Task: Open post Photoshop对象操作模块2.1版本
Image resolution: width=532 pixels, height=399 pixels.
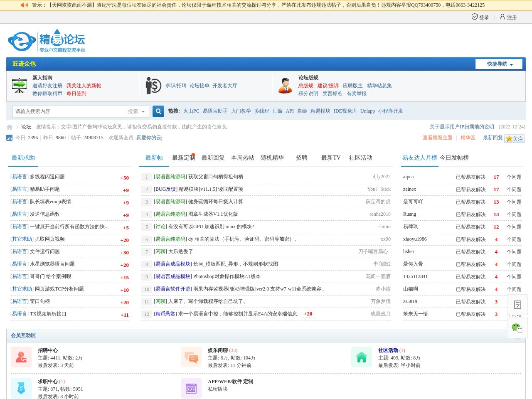Action: click(x=227, y=276)
